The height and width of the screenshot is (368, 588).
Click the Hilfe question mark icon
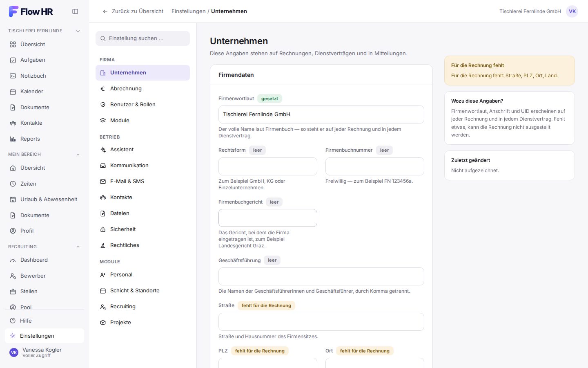coord(13,321)
